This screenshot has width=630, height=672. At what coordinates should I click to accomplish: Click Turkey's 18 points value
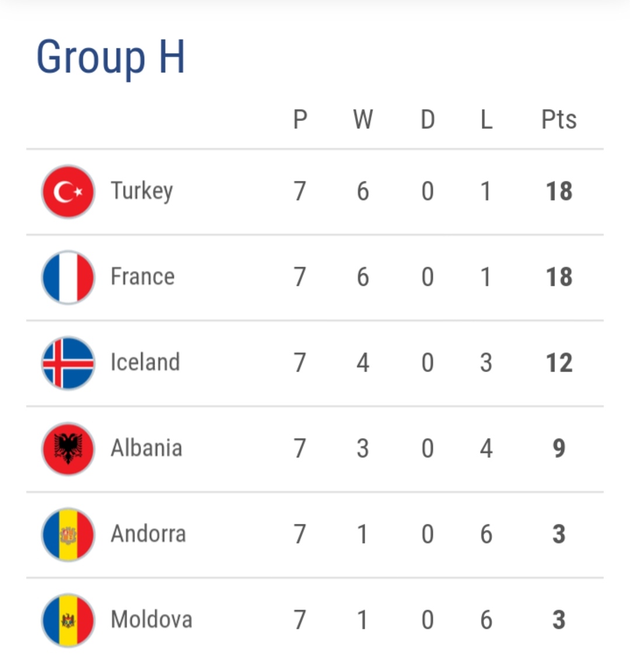pyautogui.click(x=559, y=191)
